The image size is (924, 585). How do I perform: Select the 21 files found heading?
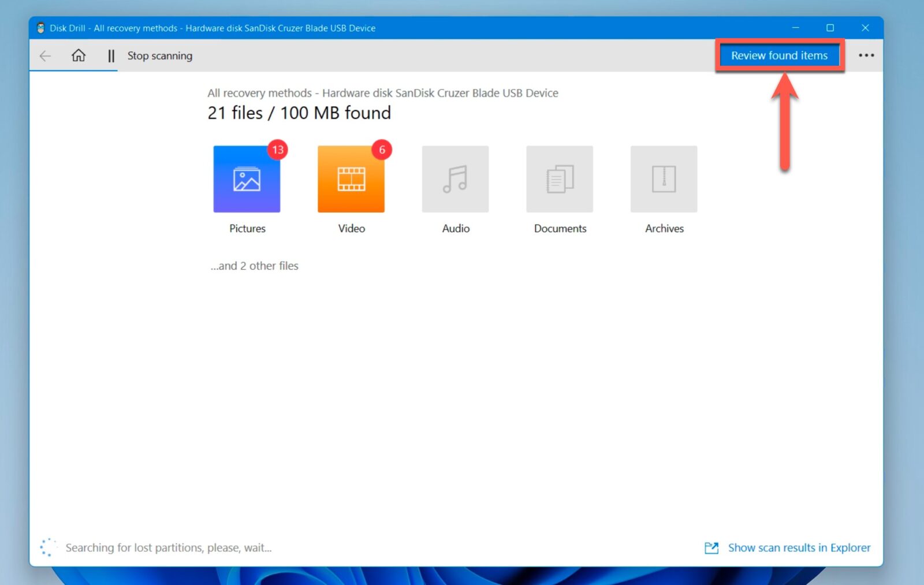[x=299, y=113]
